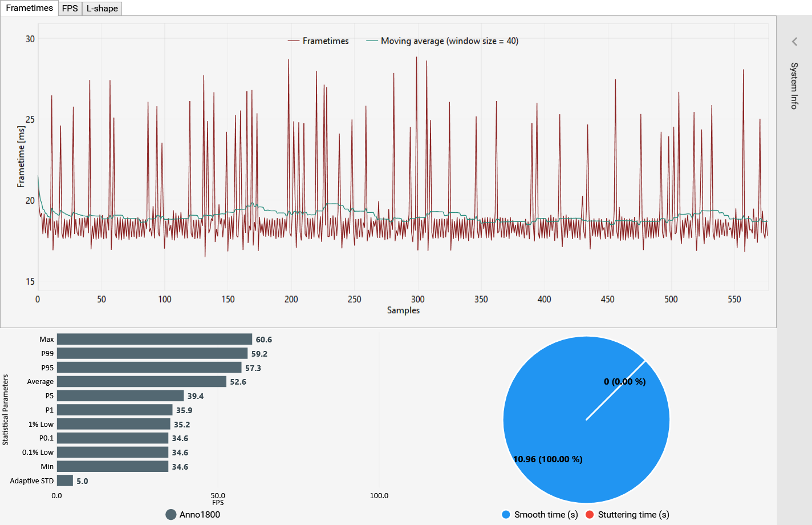Click the Frametime [ms] axis title
Viewport: 812px width, 525px height.
[21, 157]
